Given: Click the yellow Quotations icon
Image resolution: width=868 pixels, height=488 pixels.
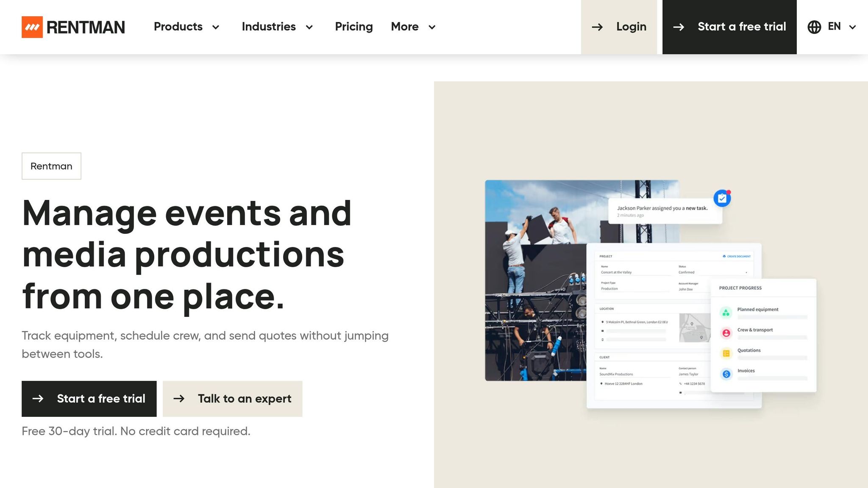Looking at the screenshot, I should click(726, 353).
